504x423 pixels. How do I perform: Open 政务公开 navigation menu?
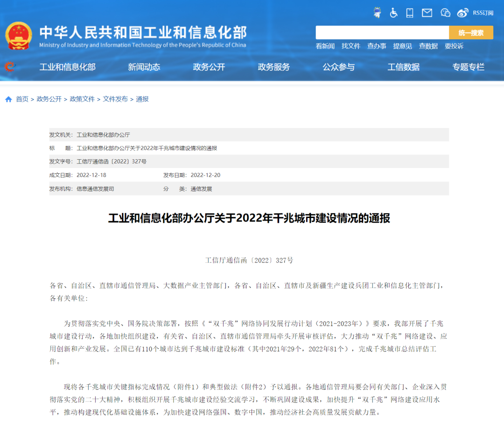(209, 67)
